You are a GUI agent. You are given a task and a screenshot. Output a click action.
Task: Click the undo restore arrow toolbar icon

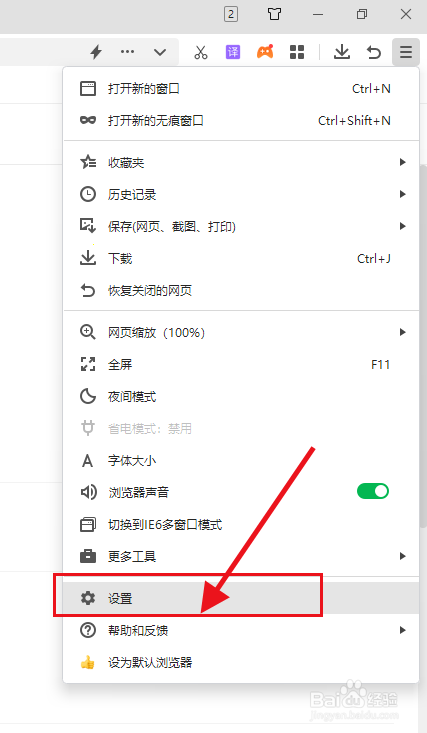tap(374, 52)
